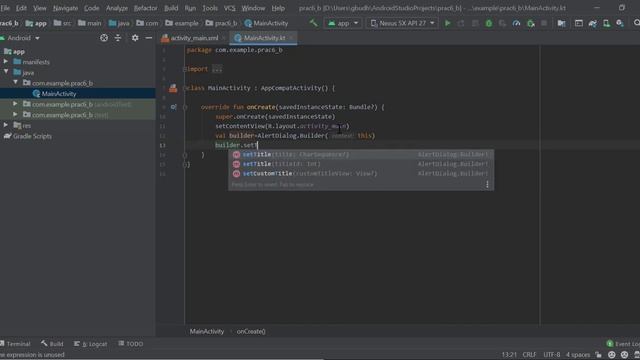Open the TODO tool window

coord(131,344)
